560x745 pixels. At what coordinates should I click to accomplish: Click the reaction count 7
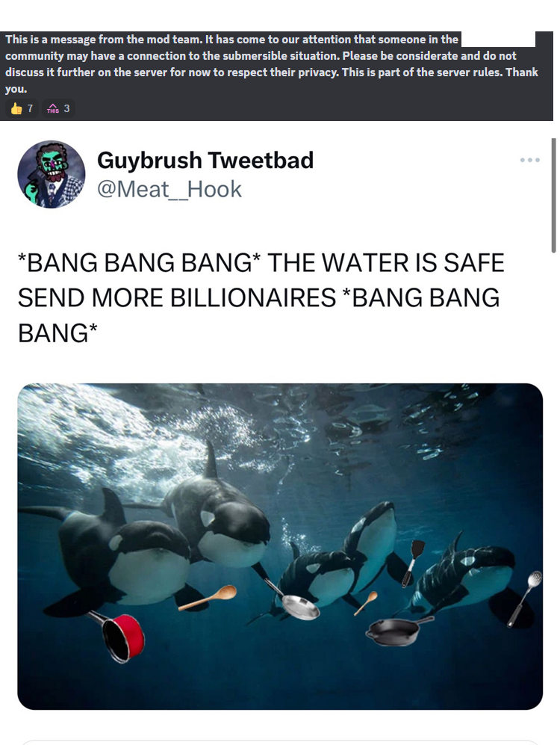pyautogui.click(x=30, y=109)
